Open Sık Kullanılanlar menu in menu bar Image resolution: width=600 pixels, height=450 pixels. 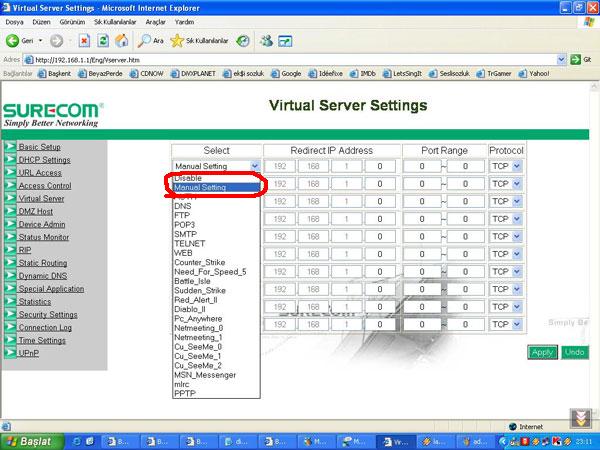point(115,22)
